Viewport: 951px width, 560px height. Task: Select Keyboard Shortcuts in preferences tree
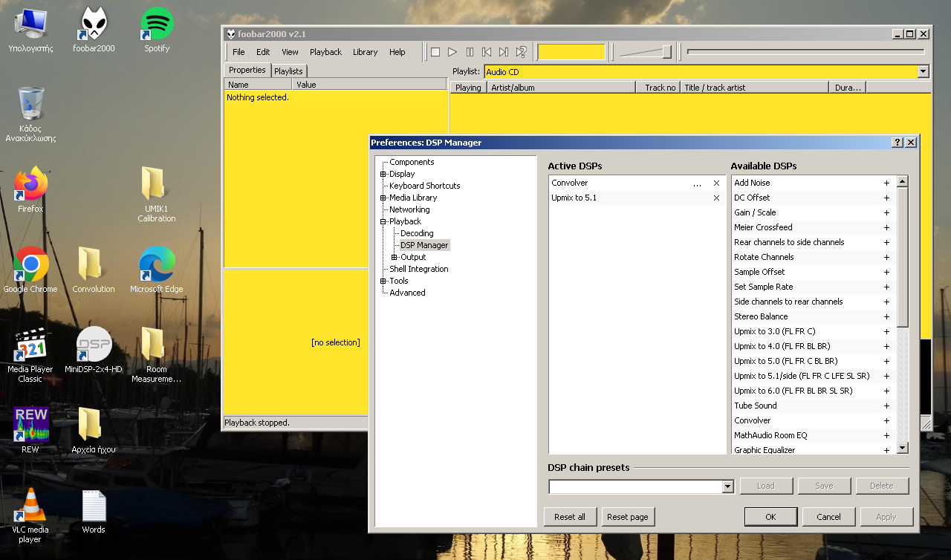[x=424, y=186]
